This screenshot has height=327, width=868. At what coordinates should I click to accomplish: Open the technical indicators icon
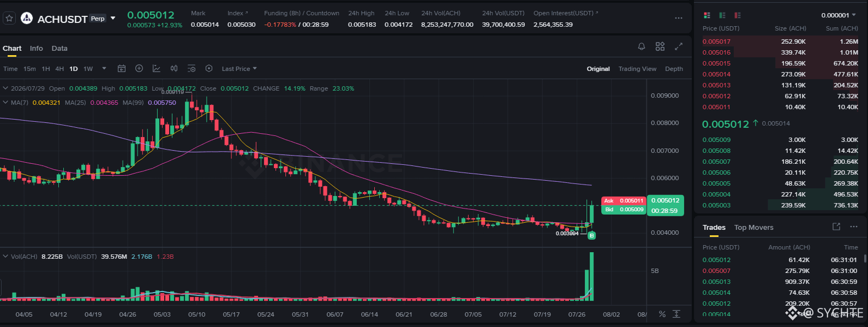click(157, 69)
